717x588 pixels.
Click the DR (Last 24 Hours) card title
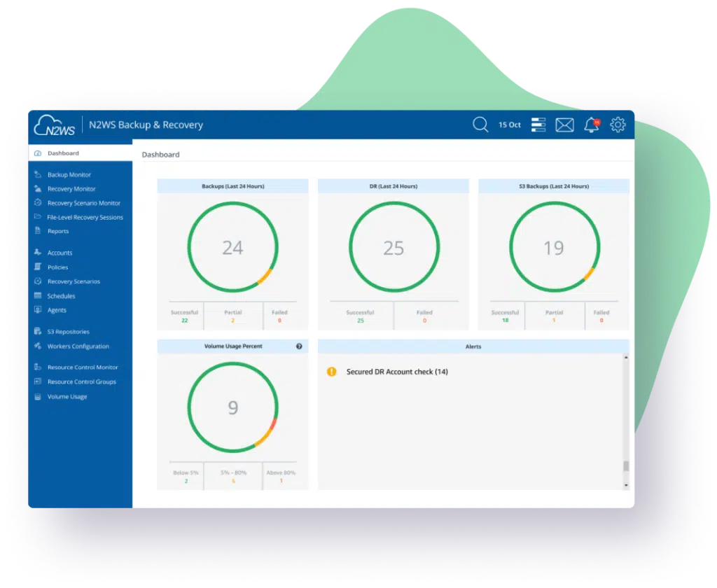(394, 186)
